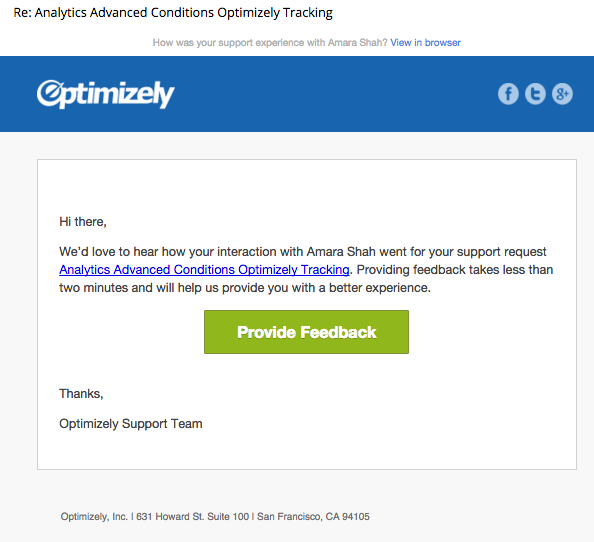Click the 'We'd love to hear' sentence
This screenshot has height=542, width=594.
303,251
